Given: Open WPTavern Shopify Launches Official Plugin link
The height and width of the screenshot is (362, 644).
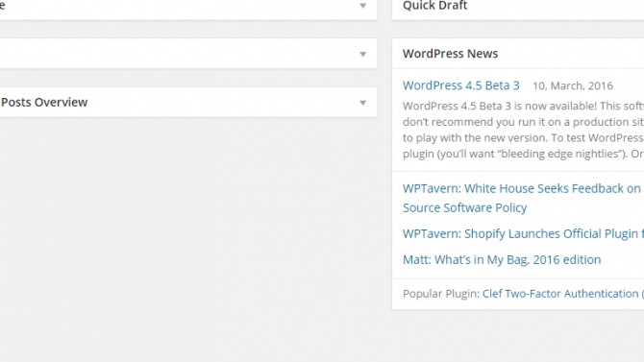Looking at the screenshot, I should [x=523, y=233].
